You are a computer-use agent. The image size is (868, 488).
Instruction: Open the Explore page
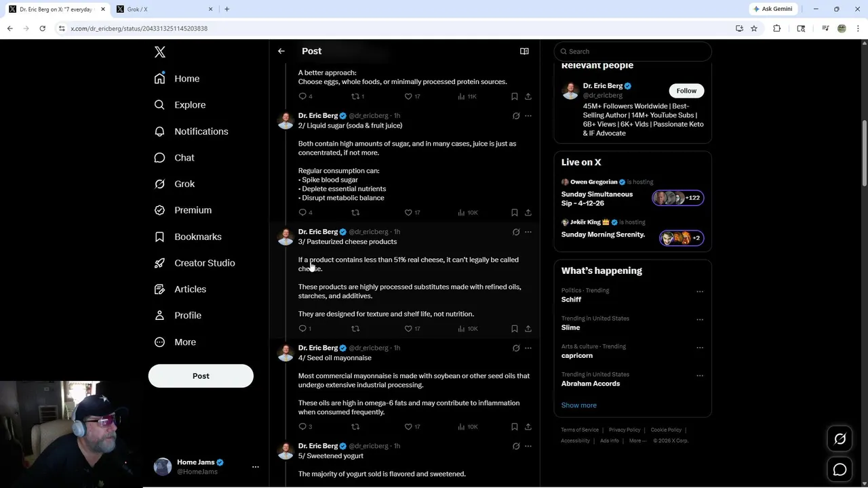[x=180, y=105]
